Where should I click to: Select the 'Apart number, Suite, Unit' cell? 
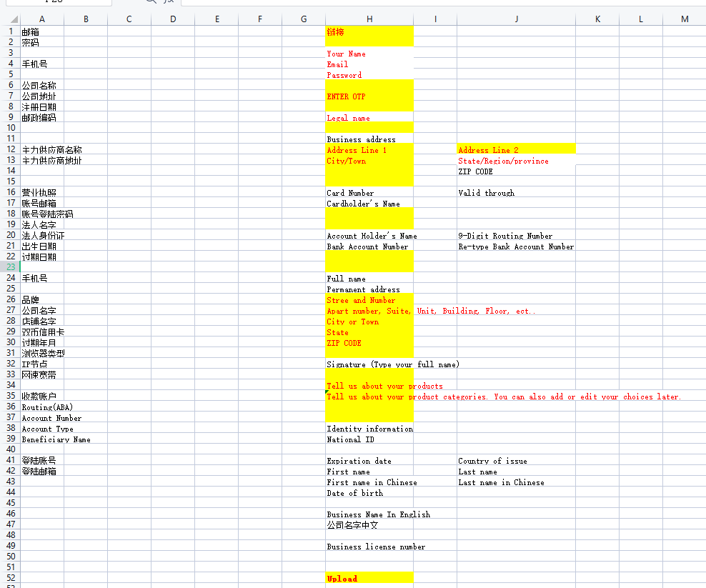point(369,310)
